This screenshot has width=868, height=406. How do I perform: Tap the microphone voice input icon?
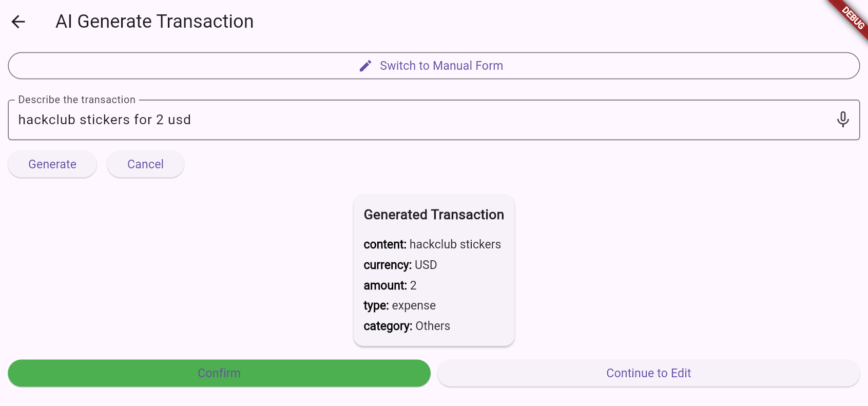[842, 120]
